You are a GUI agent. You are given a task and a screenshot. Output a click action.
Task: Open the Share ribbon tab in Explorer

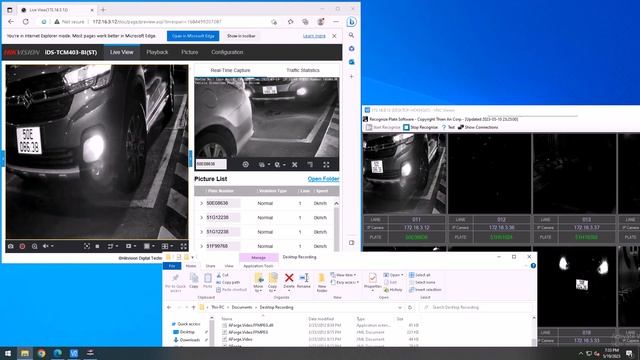pyautogui.click(x=210, y=266)
